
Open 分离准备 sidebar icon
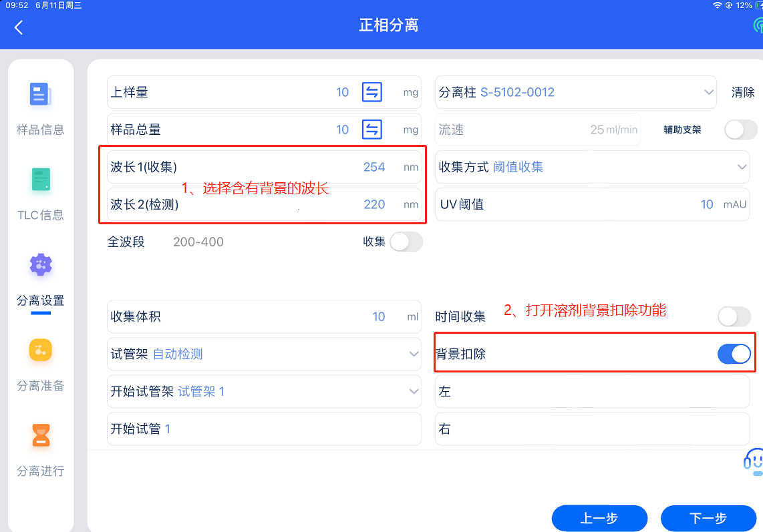(40, 351)
